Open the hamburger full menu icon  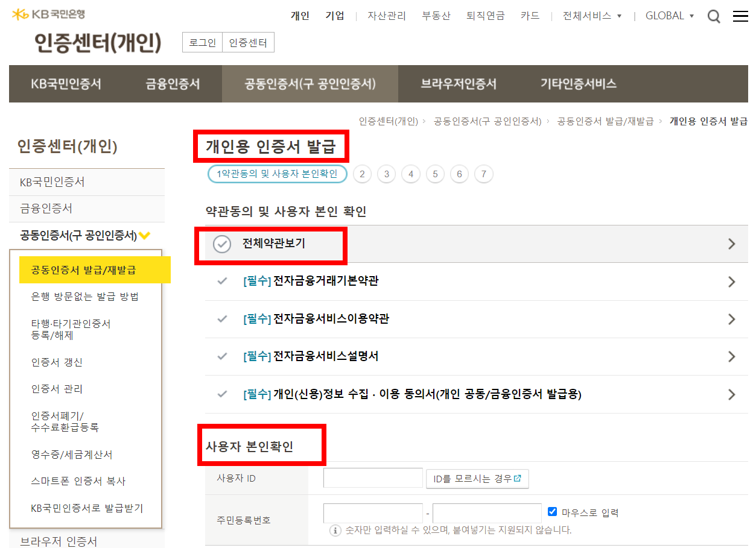tap(740, 16)
